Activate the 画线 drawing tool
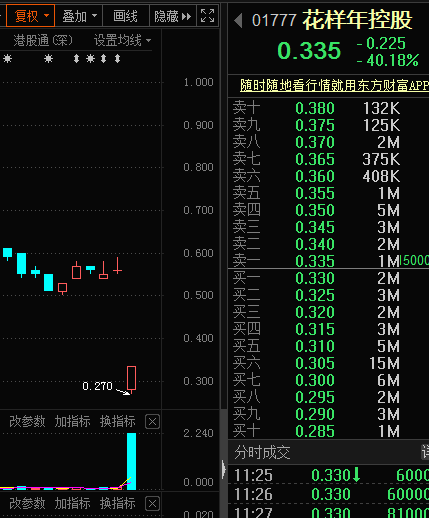The image size is (429, 518). 125,16
